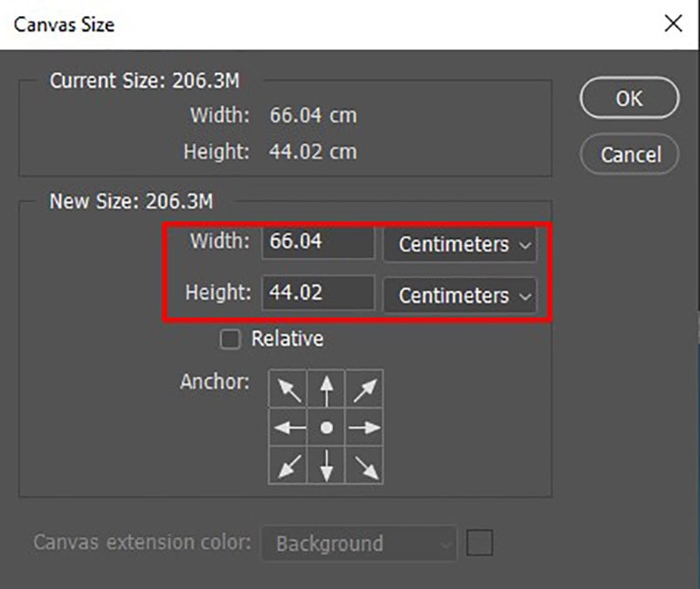
Task: Close the Canvas Size dialog
Action: pos(673,24)
